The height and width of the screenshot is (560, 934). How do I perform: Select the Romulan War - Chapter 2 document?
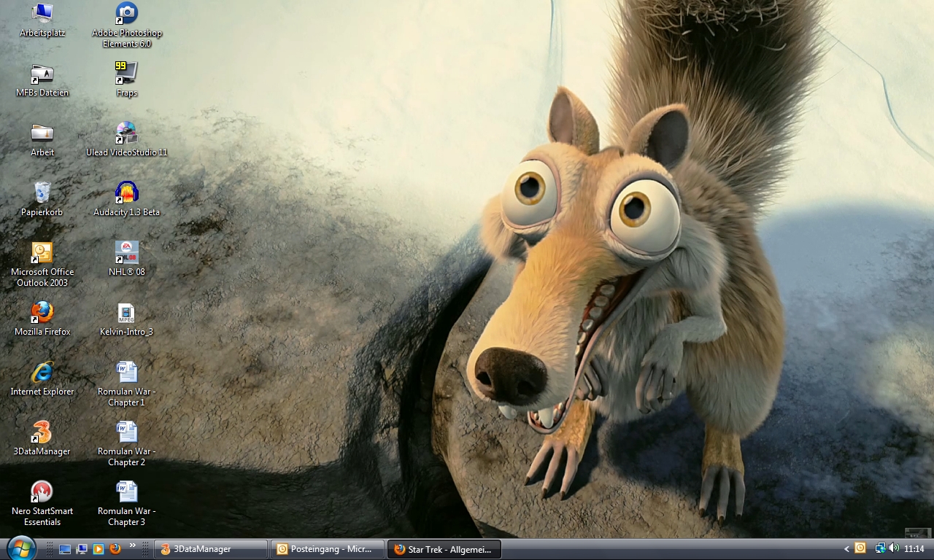(126, 432)
